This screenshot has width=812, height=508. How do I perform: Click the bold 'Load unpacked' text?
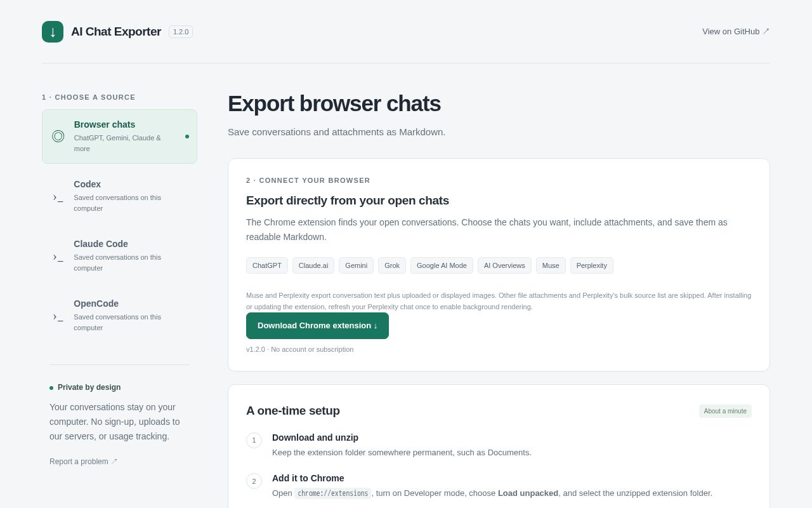(x=528, y=493)
